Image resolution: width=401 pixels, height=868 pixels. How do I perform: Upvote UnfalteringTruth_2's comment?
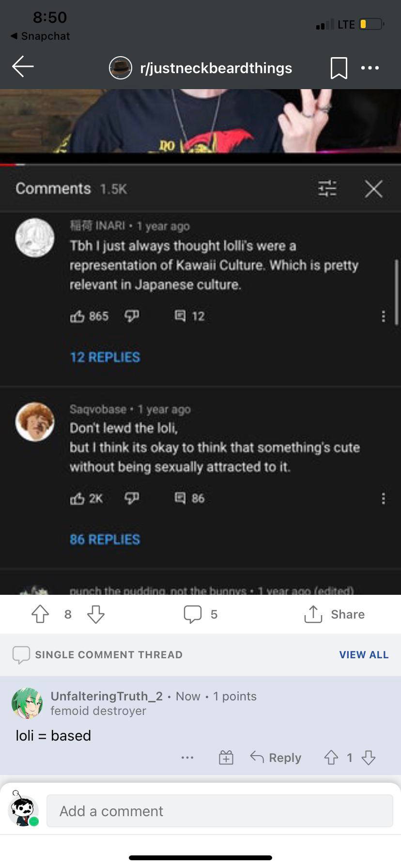tap(331, 758)
